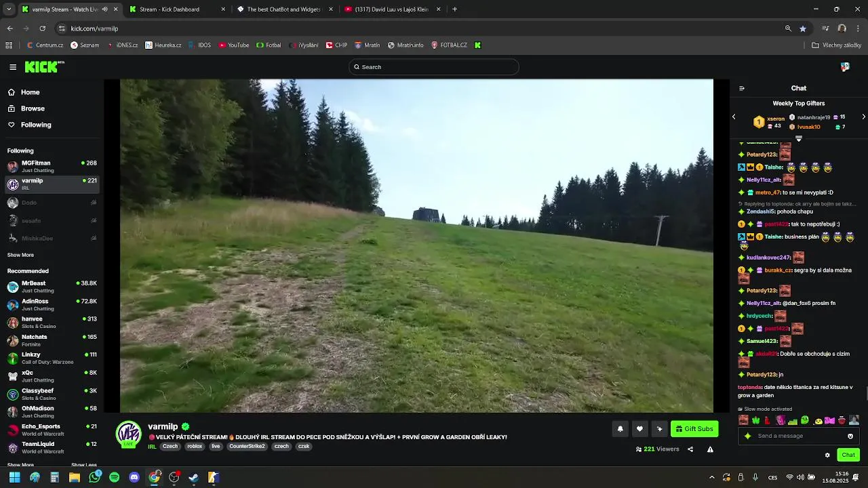Viewport: 868px width, 488px height.
Task: Open the Kick sidebar hamburger menu
Action: [13, 67]
